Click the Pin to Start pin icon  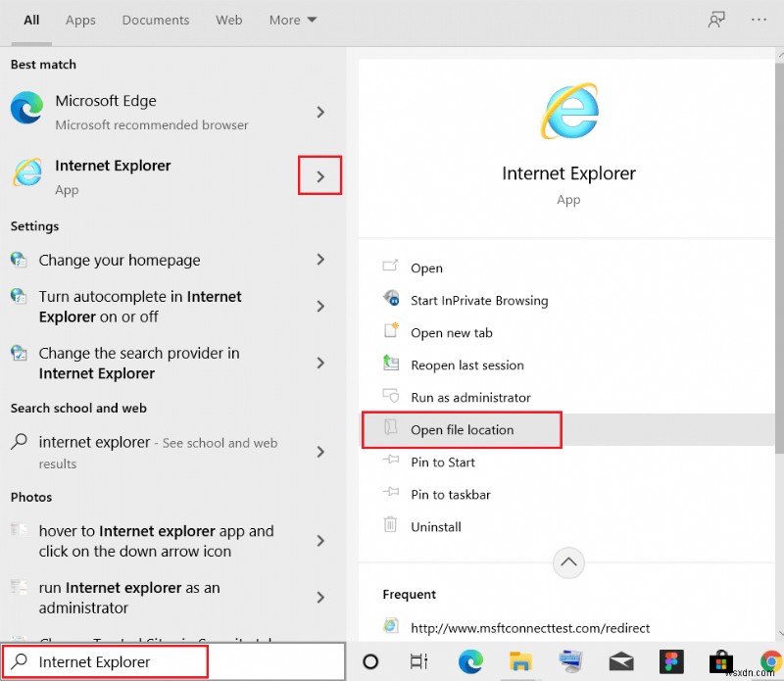tap(391, 460)
